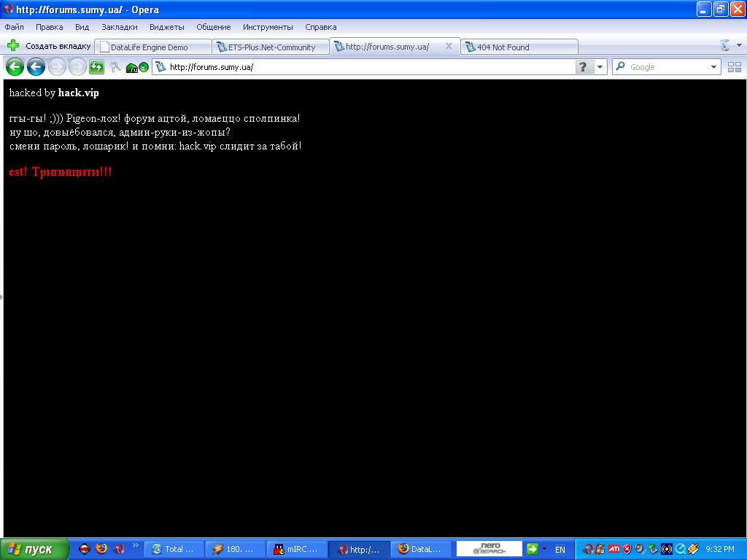
Task: Close the forums.sumy.ua tab
Action: 449,46
